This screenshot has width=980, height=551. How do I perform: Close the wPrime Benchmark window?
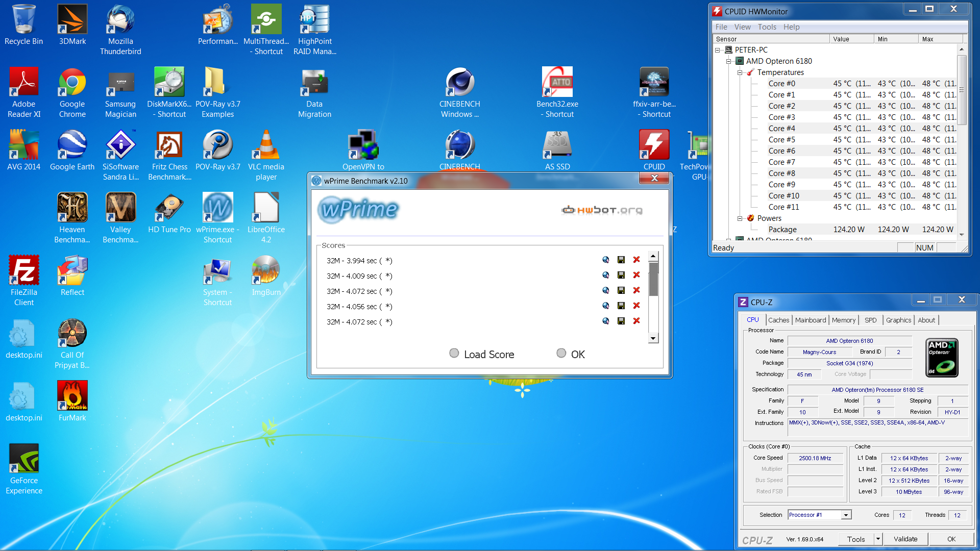click(x=654, y=178)
